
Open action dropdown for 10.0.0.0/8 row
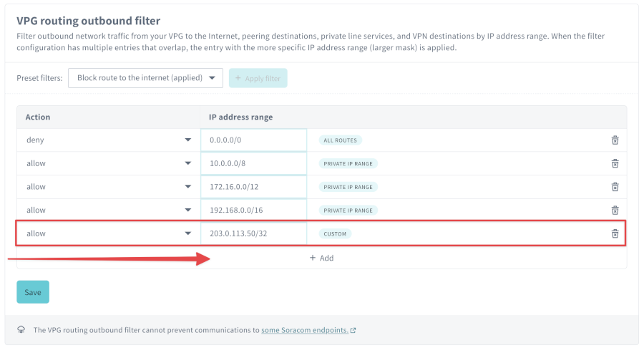109,163
